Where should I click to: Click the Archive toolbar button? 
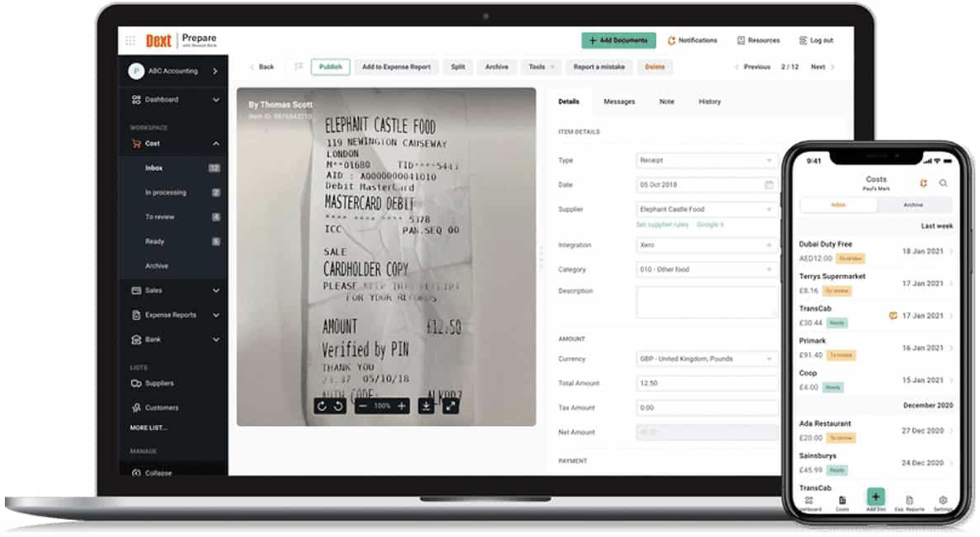[497, 67]
